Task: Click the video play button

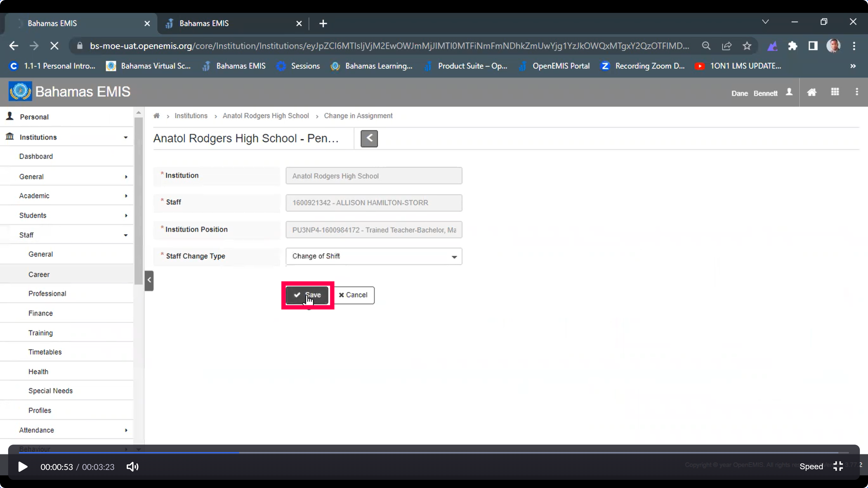Action: click(23, 467)
